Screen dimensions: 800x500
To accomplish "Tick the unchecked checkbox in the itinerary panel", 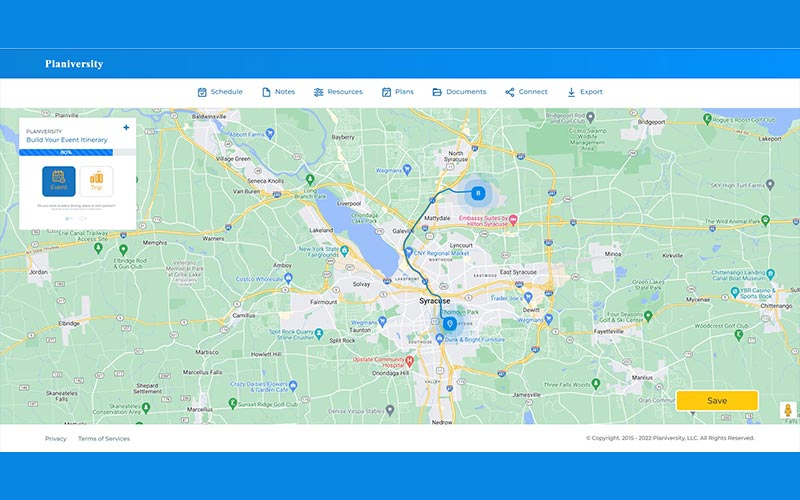I will (x=83, y=218).
